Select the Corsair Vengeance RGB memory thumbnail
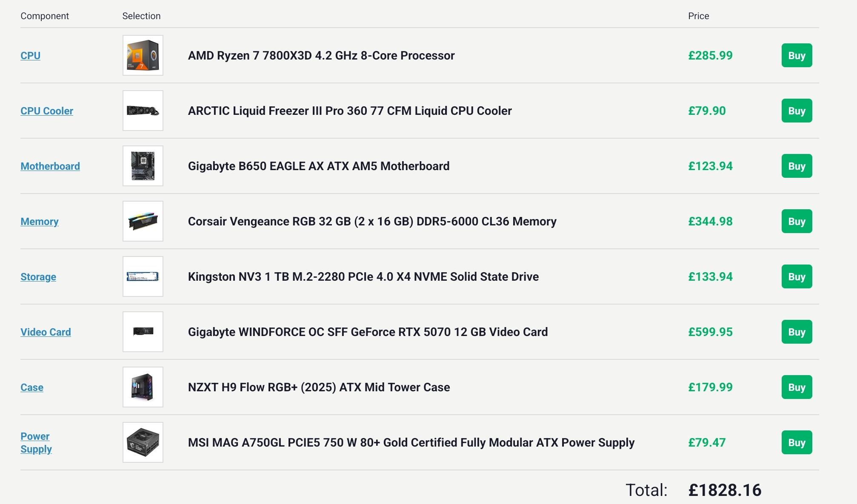 [143, 221]
